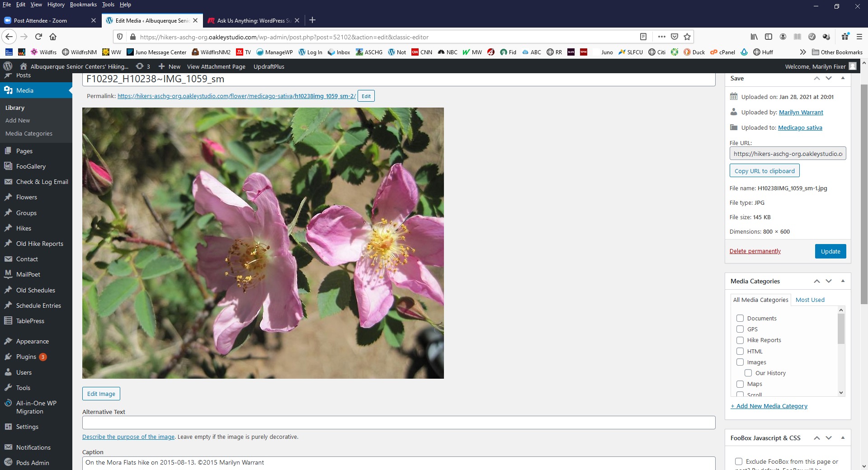Open the TablePress sidebar icon
868x470 pixels.
8,321
